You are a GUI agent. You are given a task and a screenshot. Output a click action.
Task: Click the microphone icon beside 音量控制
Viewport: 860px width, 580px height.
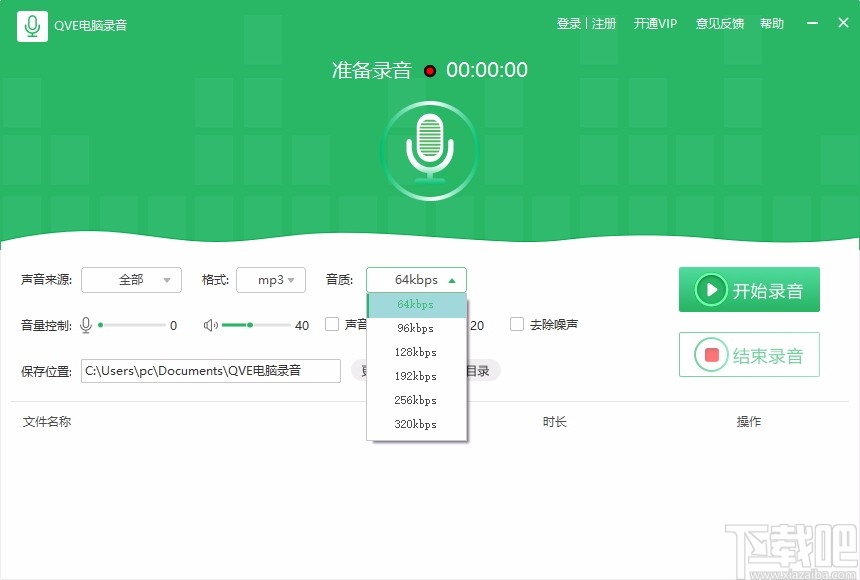[86, 324]
